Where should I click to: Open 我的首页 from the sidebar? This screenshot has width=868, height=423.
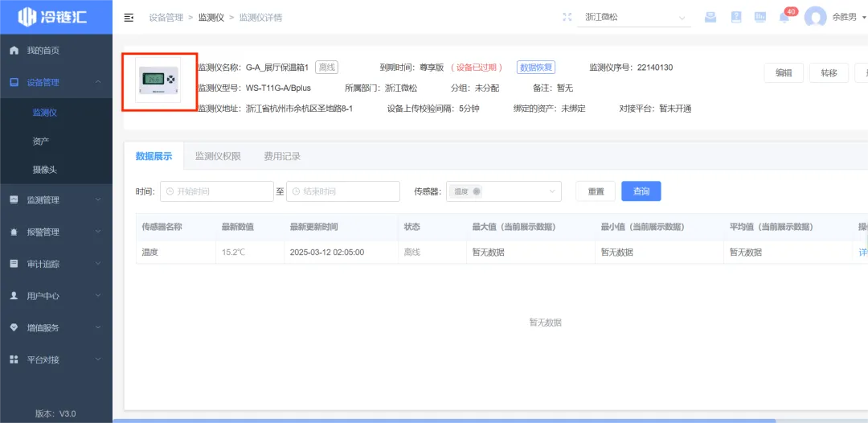click(x=56, y=51)
